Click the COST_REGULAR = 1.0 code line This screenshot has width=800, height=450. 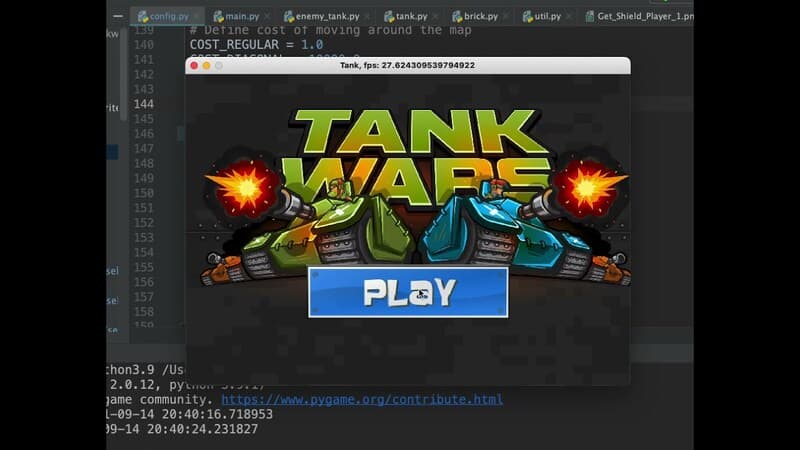click(x=256, y=45)
